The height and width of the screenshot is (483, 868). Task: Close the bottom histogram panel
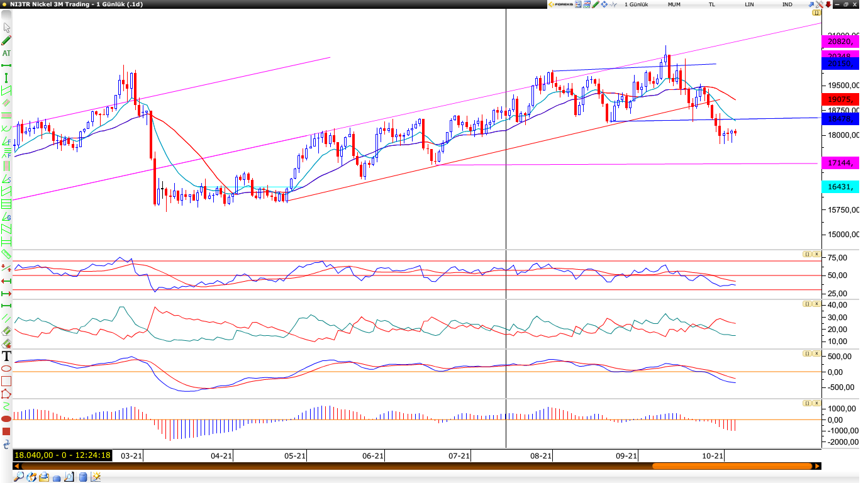(x=816, y=403)
